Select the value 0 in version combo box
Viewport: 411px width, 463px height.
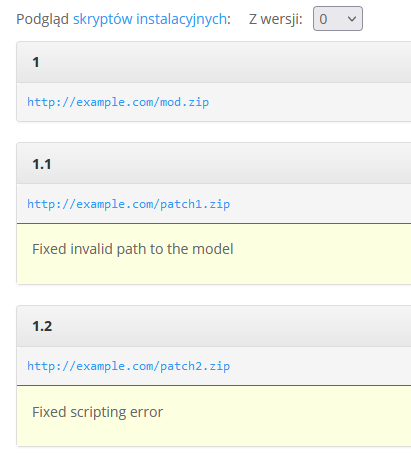point(323,19)
